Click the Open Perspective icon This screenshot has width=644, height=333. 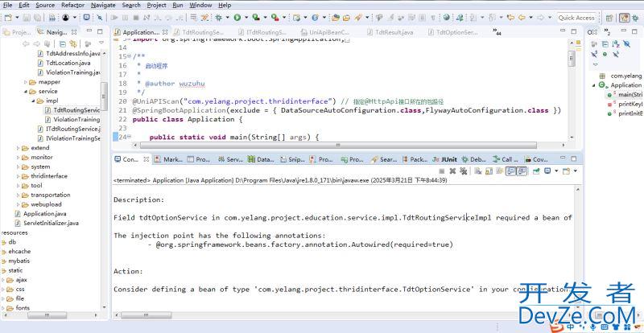pyautogui.click(x=609, y=18)
